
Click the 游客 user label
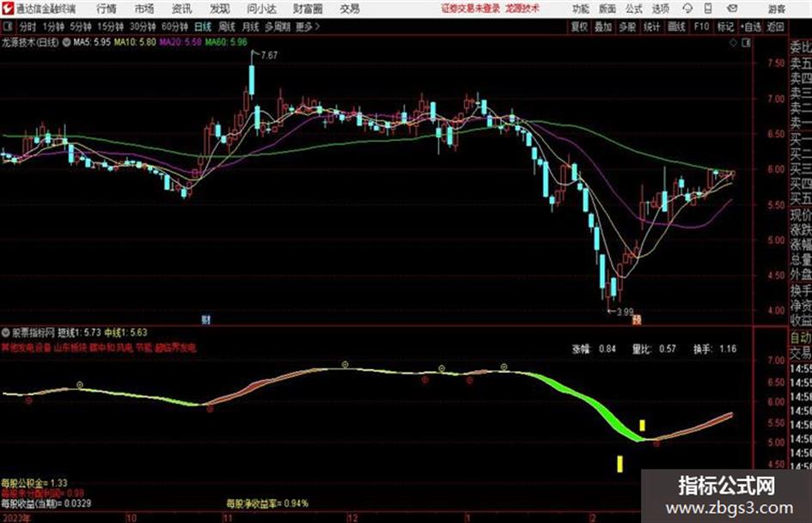(x=776, y=9)
